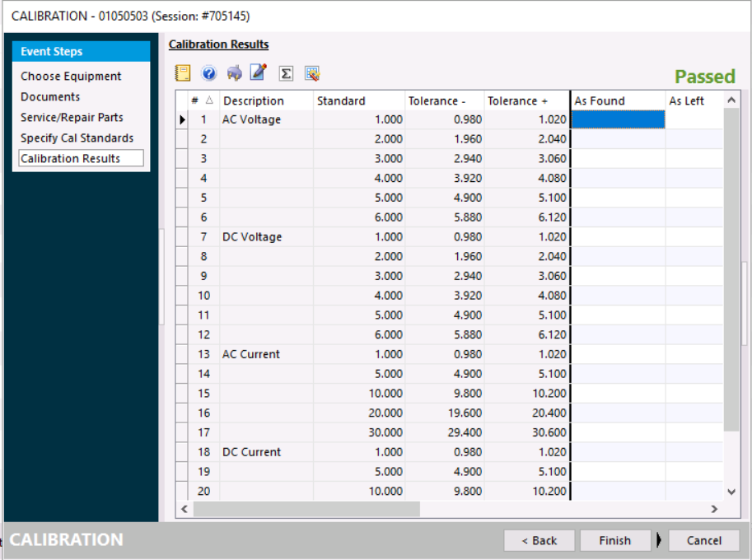
Task: Click the As Left cell for AC Voltage row 1
Action: (x=692, y=119)
